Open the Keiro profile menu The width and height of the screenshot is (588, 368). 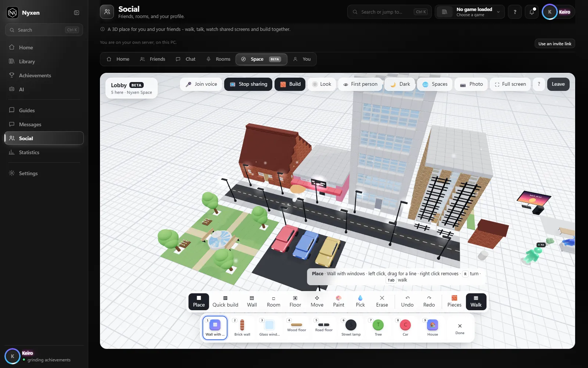tap(558, 12)
